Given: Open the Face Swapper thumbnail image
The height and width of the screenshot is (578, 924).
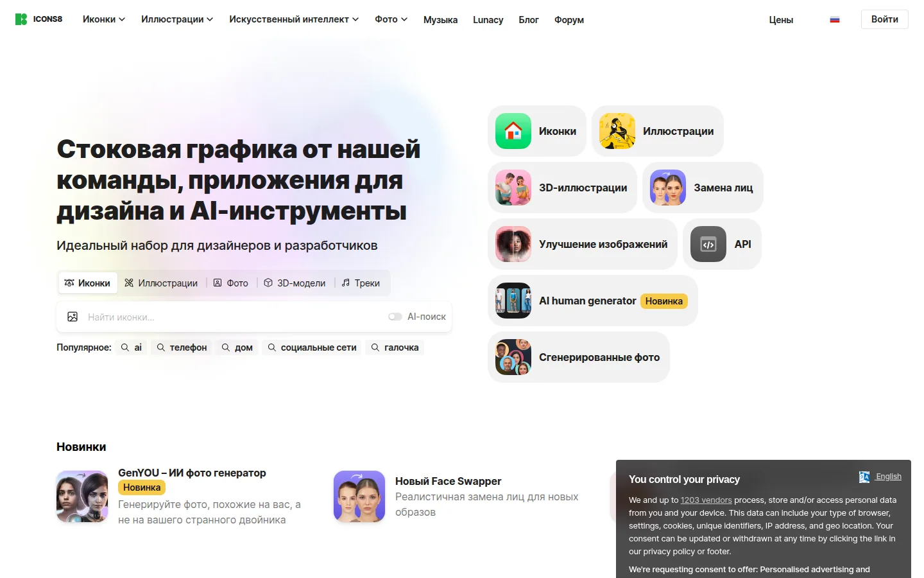Looking at the screenshot, I should (x=359, y=496).
